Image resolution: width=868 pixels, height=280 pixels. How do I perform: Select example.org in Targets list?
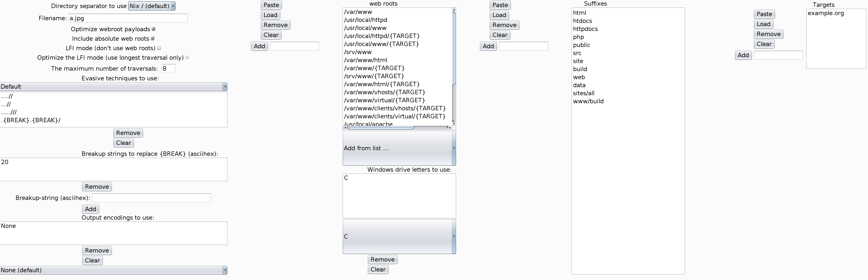826,13
